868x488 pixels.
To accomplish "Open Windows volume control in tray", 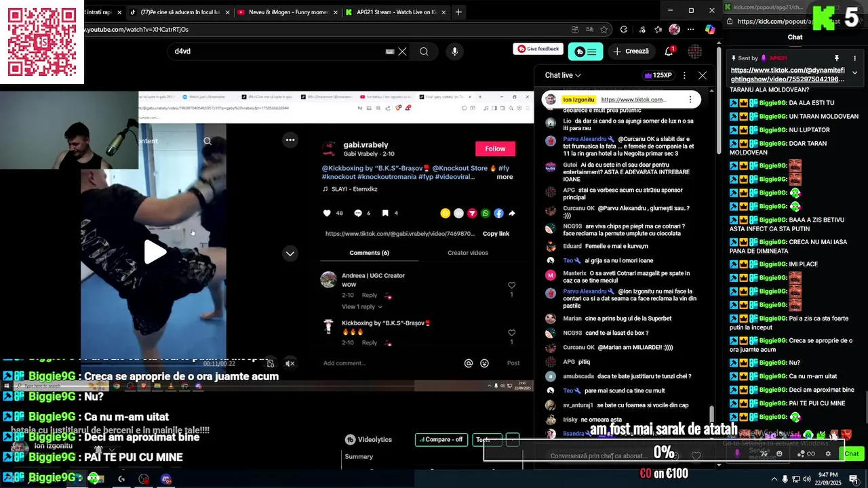I will pyautogui.click(x=808, y=479).
